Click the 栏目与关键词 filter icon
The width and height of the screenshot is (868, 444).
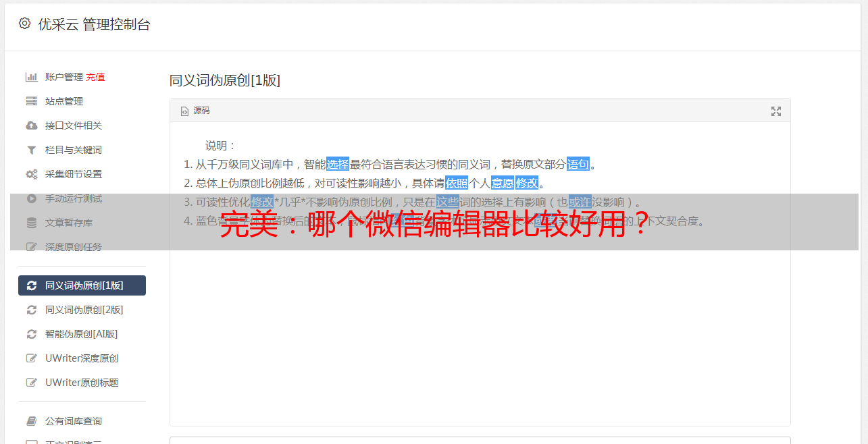pyautogui.click(x=31, y=150)
